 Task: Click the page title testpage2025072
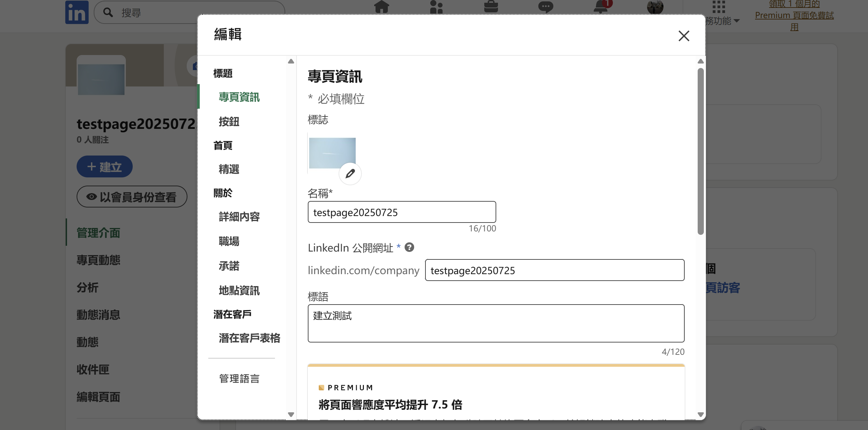click(136, 124)
